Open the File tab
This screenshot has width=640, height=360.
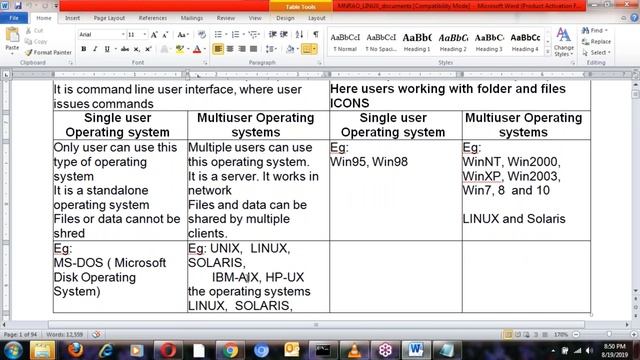pyautogui.click(x=14, y=18)
